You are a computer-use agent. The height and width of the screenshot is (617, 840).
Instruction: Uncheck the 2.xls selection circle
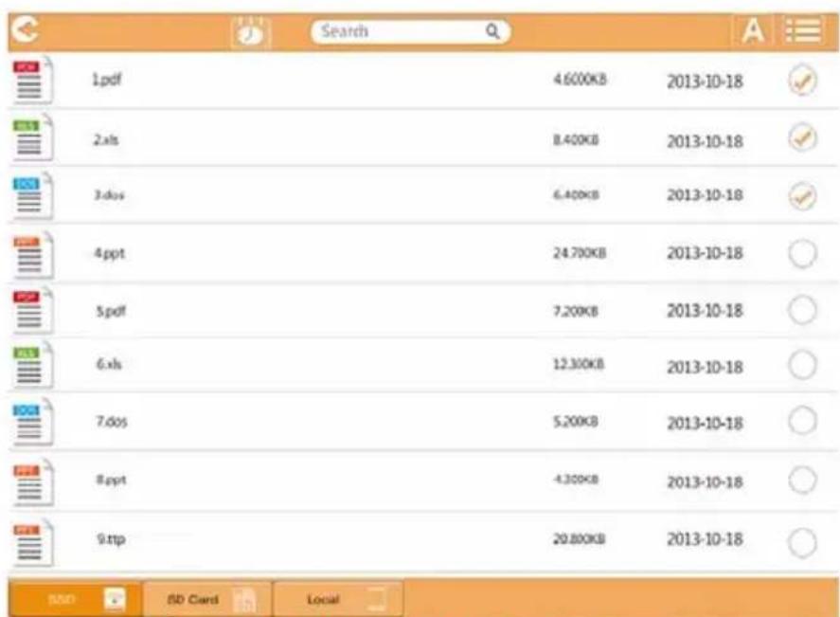(802, 137)
